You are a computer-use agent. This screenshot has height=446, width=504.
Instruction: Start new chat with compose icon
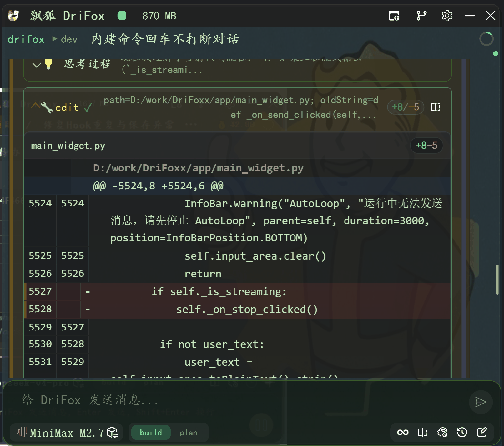point(482,432)
